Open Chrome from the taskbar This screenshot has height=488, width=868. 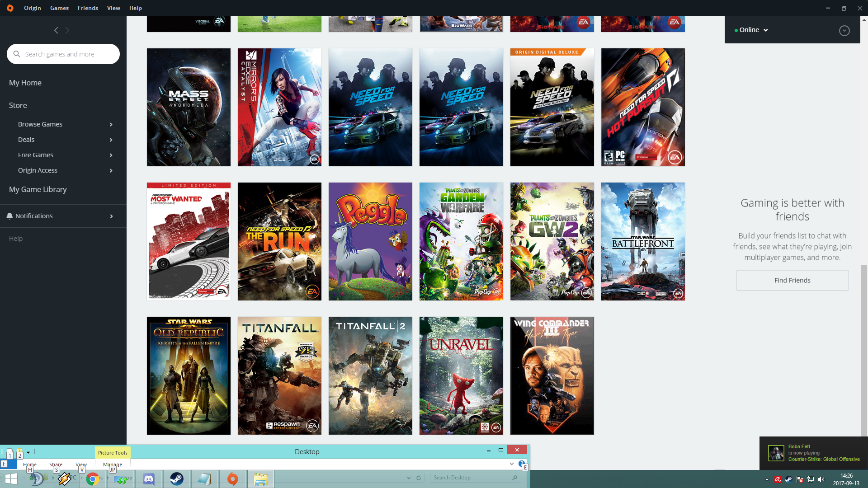pyautogui.click(x=93, y=479)
